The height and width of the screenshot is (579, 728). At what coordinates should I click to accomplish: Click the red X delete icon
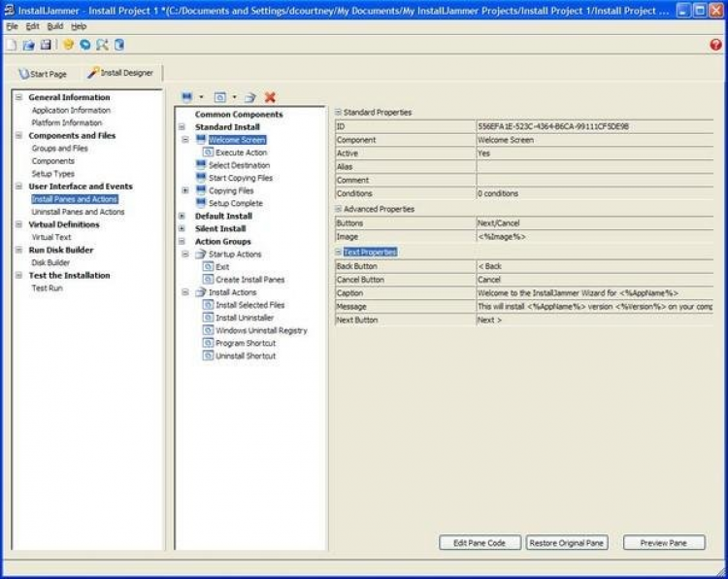coord(270,97)
